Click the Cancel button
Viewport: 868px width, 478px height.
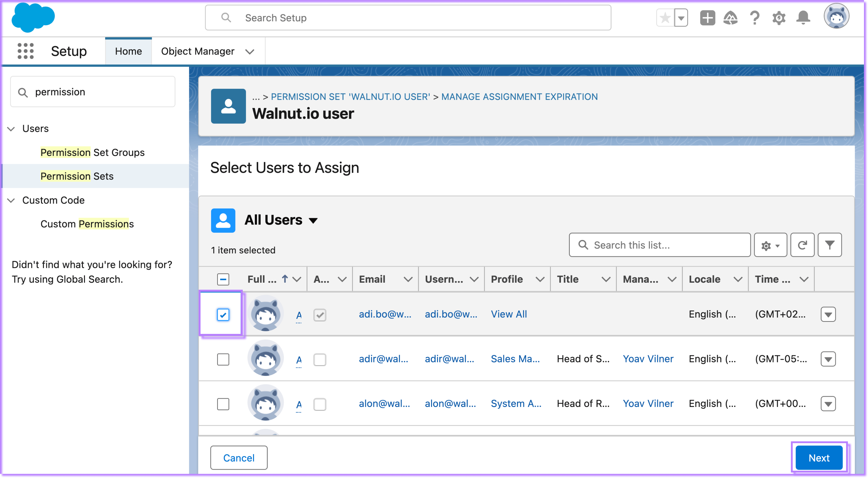click(239, 458)
